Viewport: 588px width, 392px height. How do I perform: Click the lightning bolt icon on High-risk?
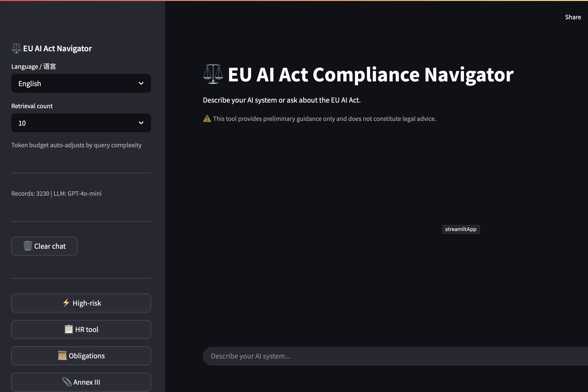[x=66, y=303]
